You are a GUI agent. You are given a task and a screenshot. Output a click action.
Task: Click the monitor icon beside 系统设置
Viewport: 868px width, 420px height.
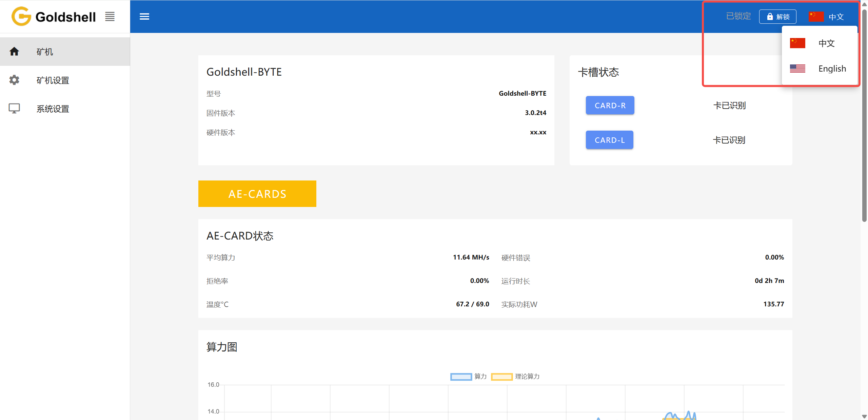[15, 108]
